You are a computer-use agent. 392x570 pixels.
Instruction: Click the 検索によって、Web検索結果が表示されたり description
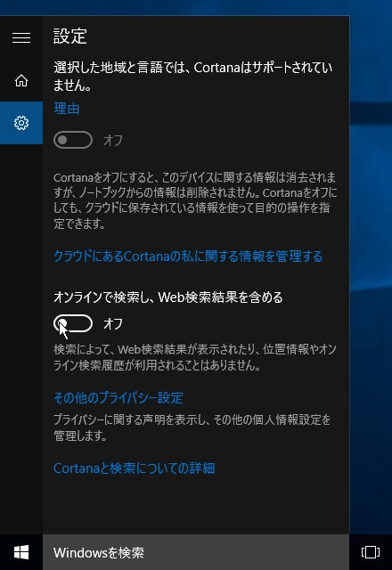[194, 357]
